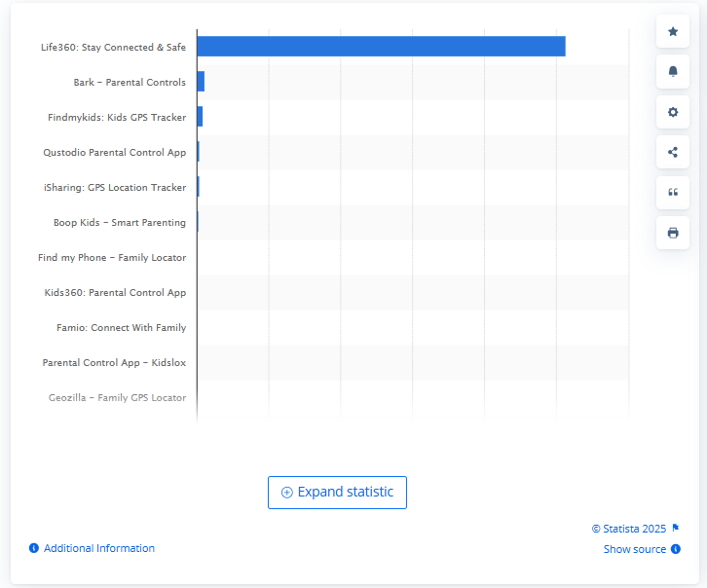Open chart settings gear icon
Image resolution: width=707 pixels, height=588 pixels.
coord(673,112)
